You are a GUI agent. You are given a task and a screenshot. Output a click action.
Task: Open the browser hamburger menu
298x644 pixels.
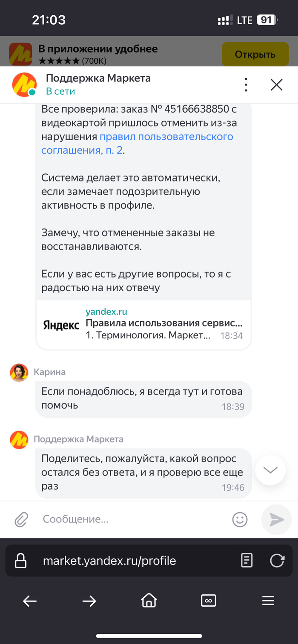click(268, 601)
